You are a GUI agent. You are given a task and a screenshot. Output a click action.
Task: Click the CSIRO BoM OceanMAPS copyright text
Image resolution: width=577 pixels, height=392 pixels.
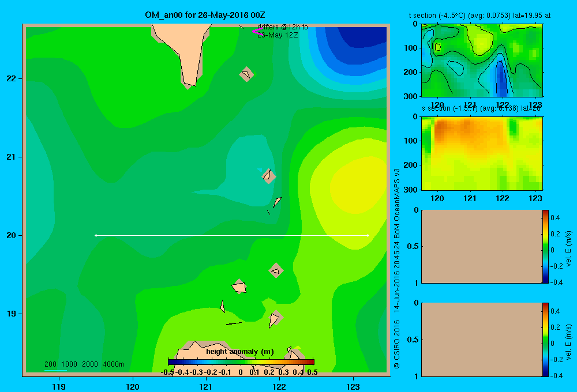pyautogui.click(x=397, y=269)
